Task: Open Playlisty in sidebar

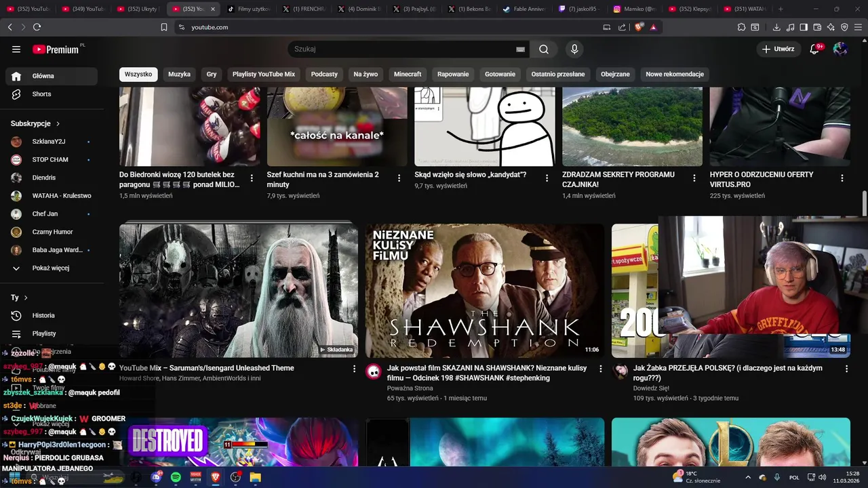Action: pos(51,333)
